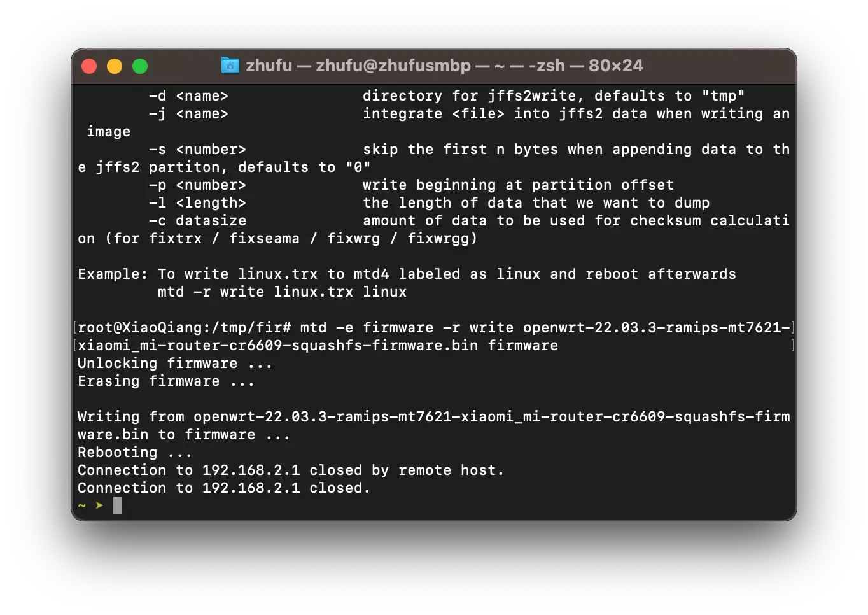Click the "root@XiaoQiang:/tmp/fir#" prompt text
This screenshot has height=615, width=868.
tap(185, 328)
